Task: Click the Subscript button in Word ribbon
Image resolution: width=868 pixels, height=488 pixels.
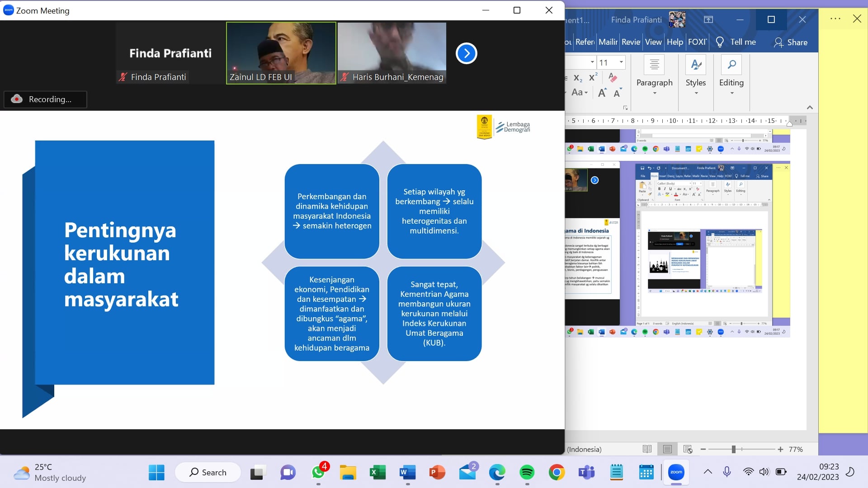Action: click(578, 78)
